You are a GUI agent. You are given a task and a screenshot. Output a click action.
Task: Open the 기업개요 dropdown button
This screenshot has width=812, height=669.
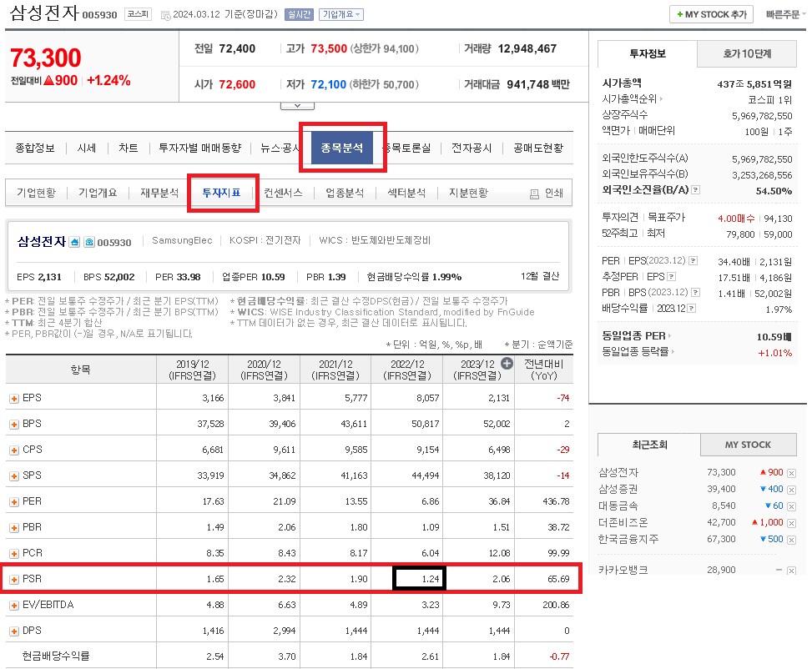coord(341,14)
